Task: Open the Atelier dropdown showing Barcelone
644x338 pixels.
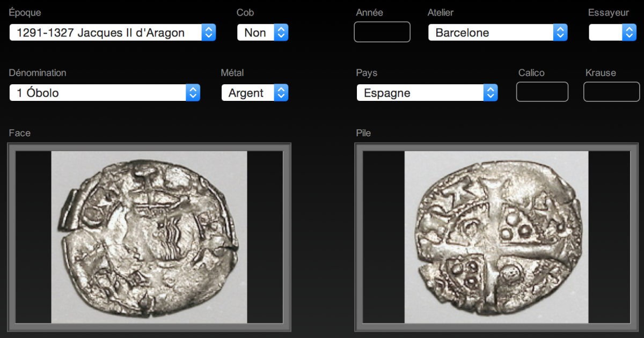Action: (x=498, y=33)
